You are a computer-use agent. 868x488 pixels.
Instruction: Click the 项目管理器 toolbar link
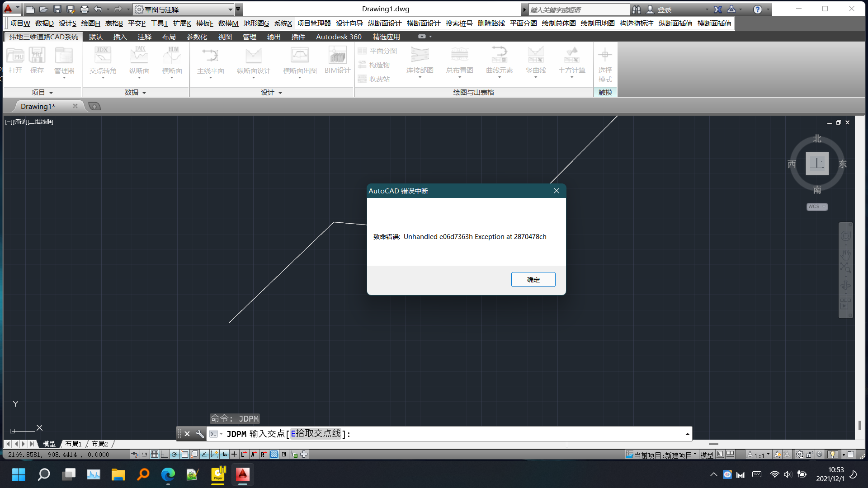pos(314,23)
